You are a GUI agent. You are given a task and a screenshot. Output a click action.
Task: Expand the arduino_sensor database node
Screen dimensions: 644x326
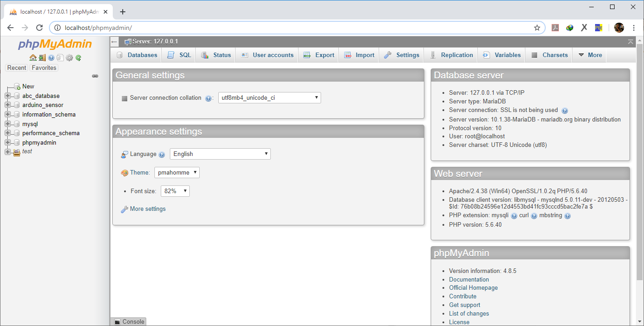(x=7, y=105)
